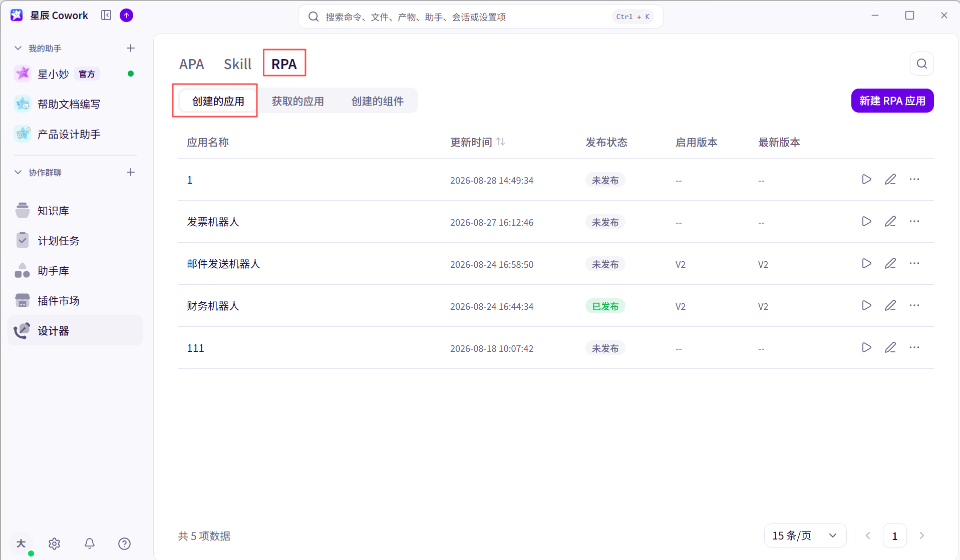Click the user avatar at bottom left

pos(21,543)
